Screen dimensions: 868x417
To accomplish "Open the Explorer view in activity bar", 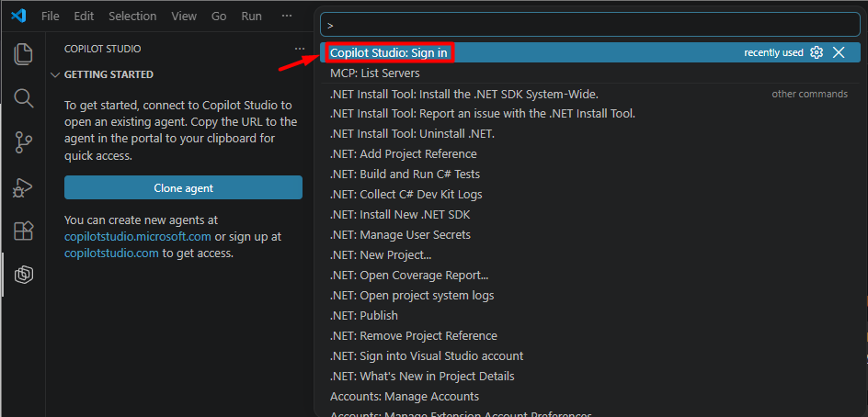I will pos(23,53).
